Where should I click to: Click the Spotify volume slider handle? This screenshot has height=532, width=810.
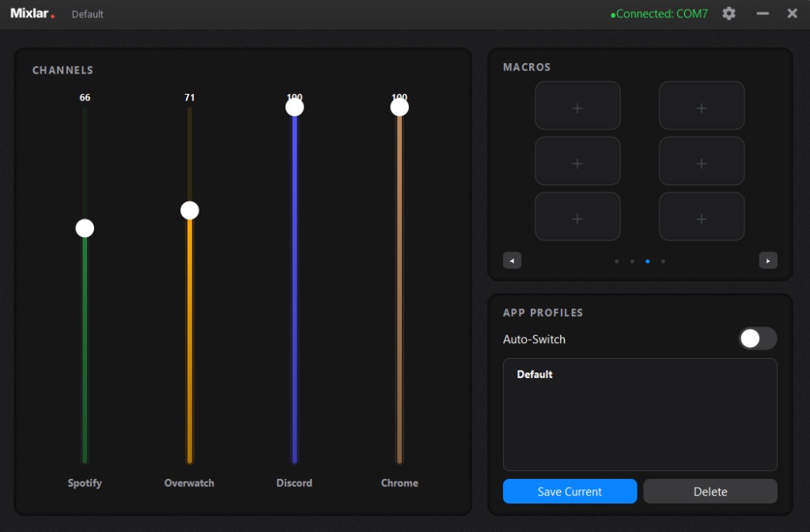[85, 228]
